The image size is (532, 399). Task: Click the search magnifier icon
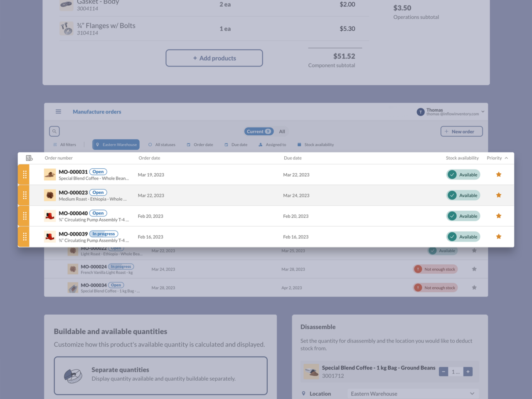click(x=54, y=131)
